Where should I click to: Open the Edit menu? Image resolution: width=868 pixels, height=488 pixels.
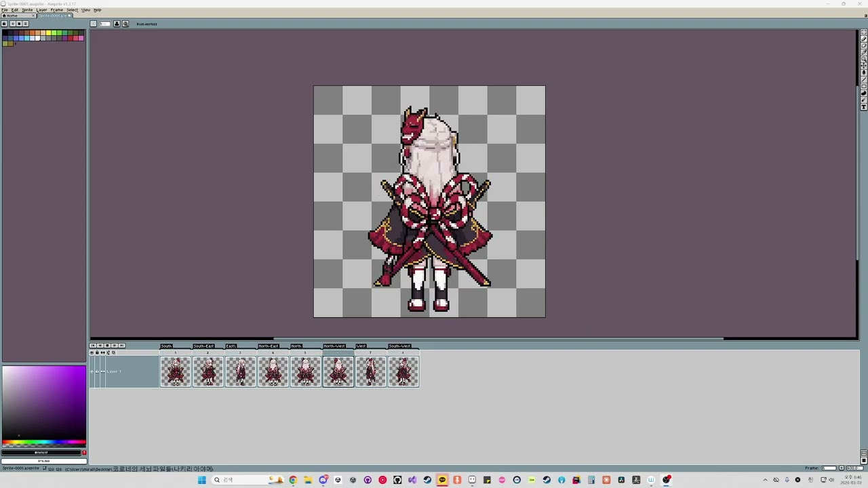[15, 10]
